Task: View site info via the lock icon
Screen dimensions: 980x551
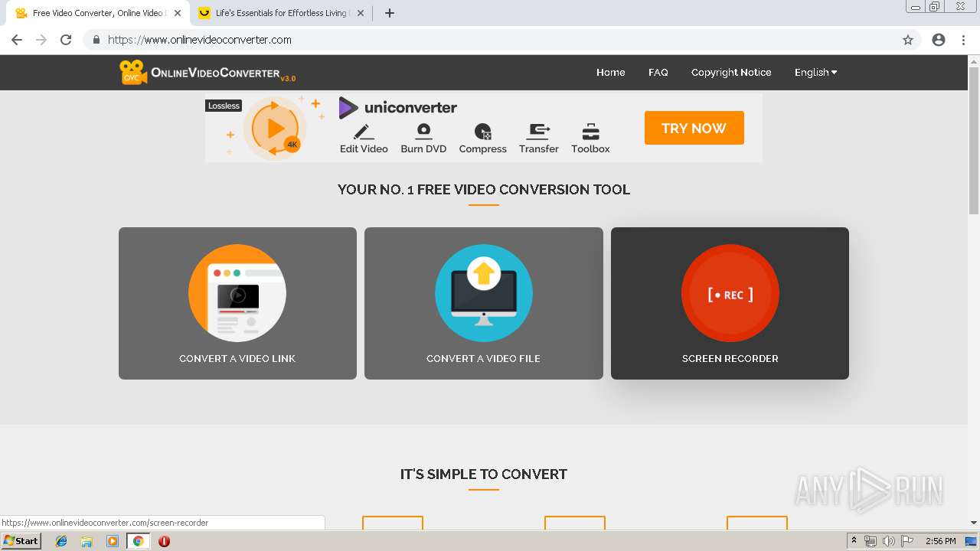Action: point(96,40)
